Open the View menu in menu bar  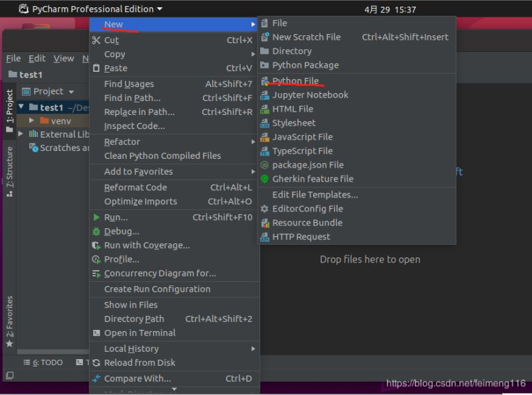pyautogui.click(x=64, y=59)
